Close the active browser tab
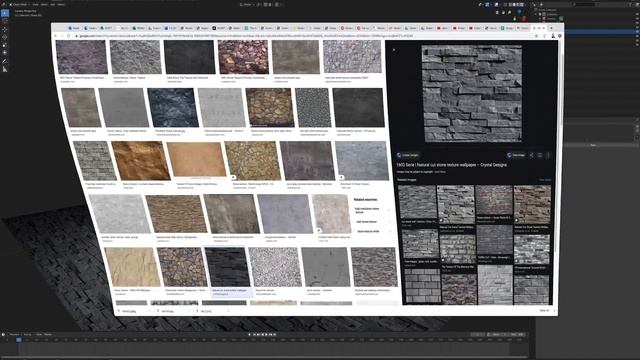Image resolution: width=640 pixels, height=360 pixels. tap(544, 28)
